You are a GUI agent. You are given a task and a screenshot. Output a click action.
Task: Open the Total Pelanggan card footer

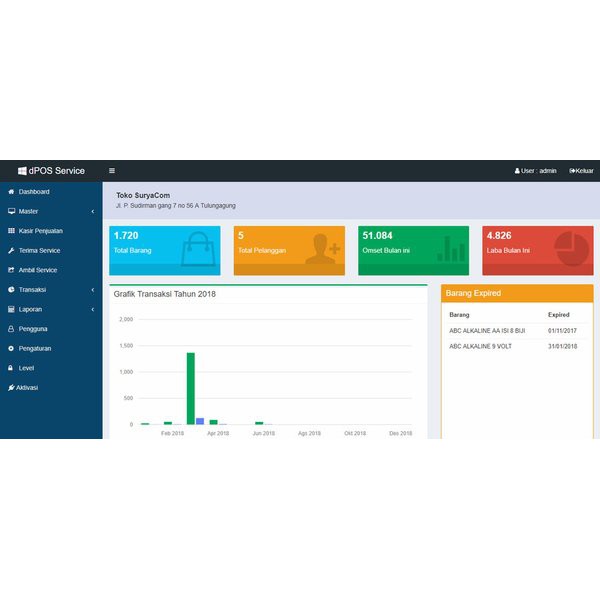pos(289,269)
